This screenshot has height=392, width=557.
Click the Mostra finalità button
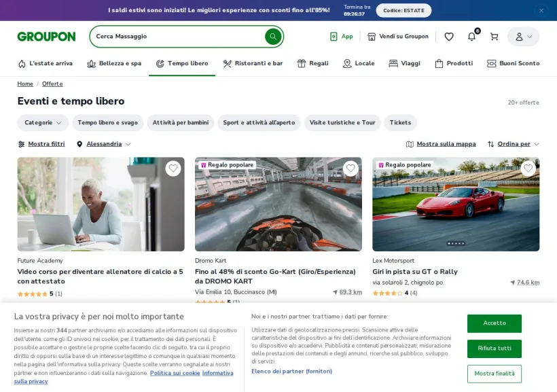tap(494, 374)
